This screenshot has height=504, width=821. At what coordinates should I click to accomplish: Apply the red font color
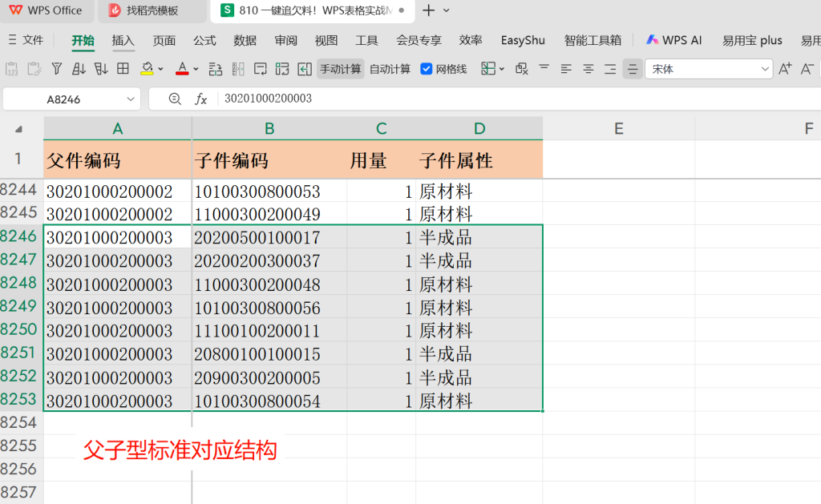[x=182, y=69]
